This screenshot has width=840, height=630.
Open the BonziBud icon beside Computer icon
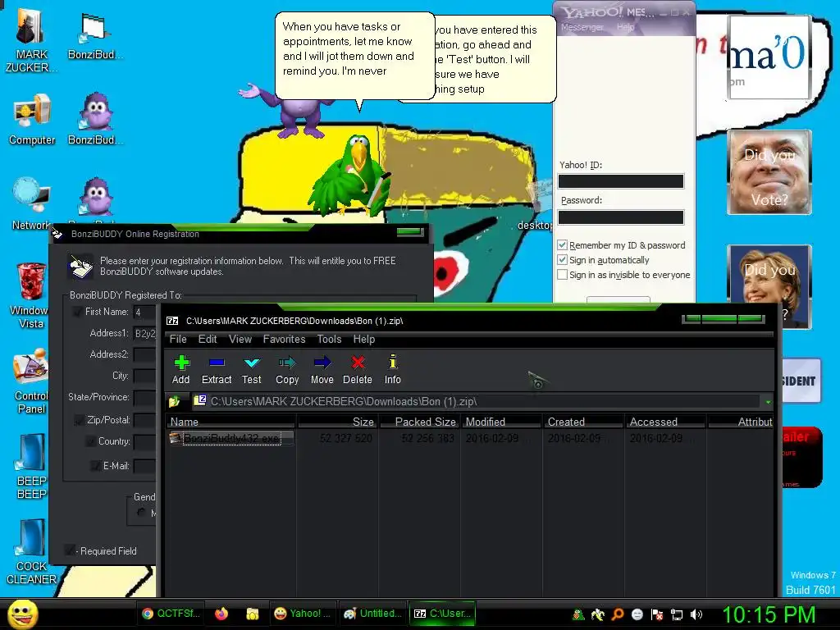tap(95, 119)
